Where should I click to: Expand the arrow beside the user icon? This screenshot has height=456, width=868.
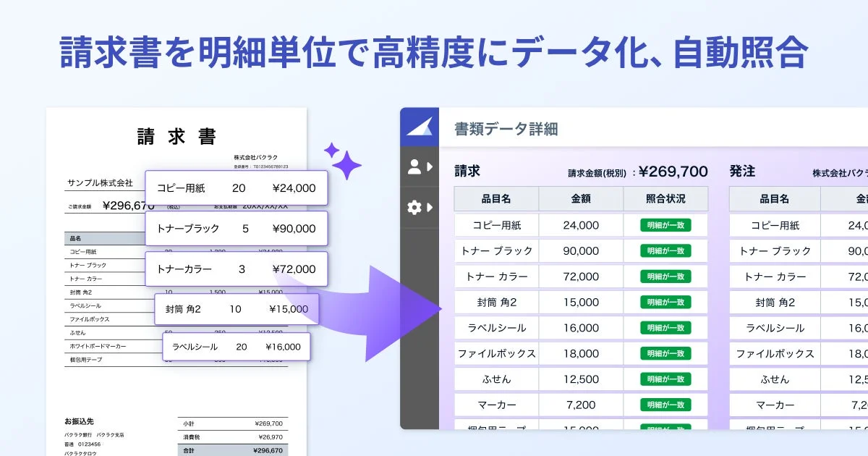[430, 167]
